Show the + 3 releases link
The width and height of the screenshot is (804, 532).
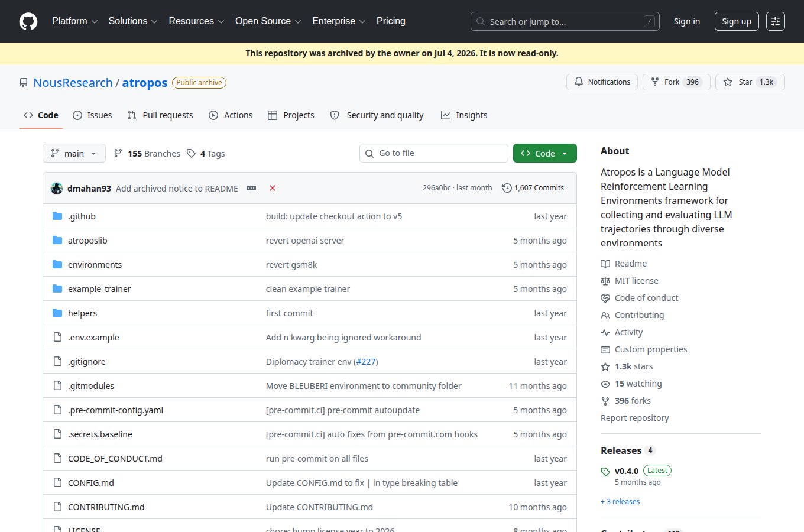click(x=620, y=502)
